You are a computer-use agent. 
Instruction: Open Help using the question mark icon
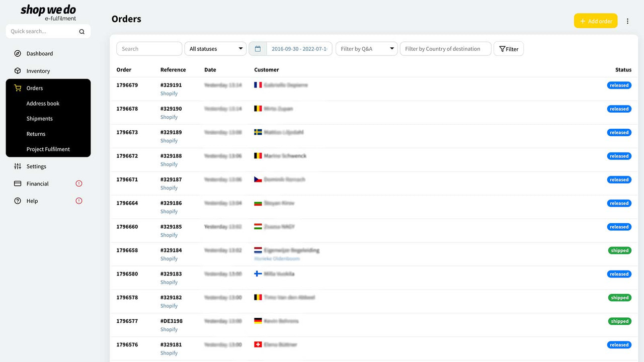(17, 201)
